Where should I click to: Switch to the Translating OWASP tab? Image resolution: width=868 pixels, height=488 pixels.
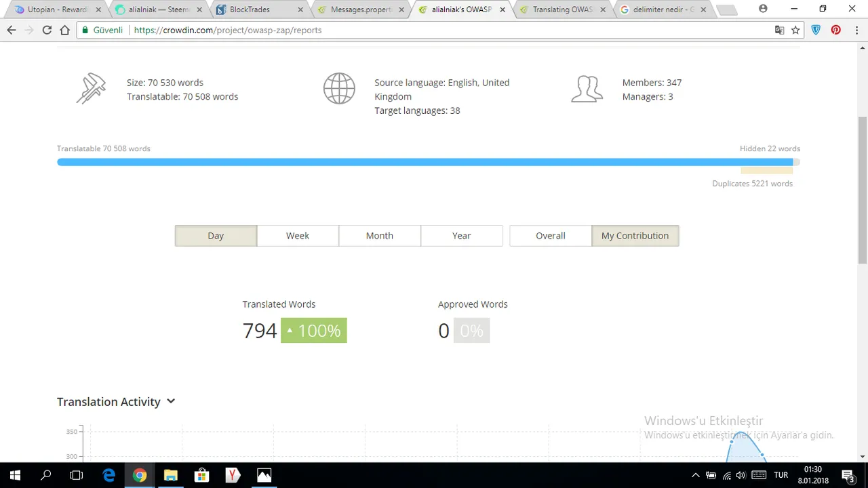point(563,9)
